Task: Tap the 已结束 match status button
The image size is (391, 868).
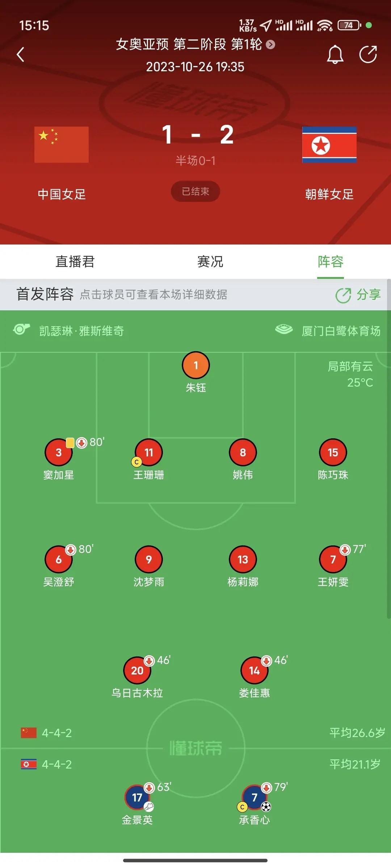Action: tap(195, 191)
